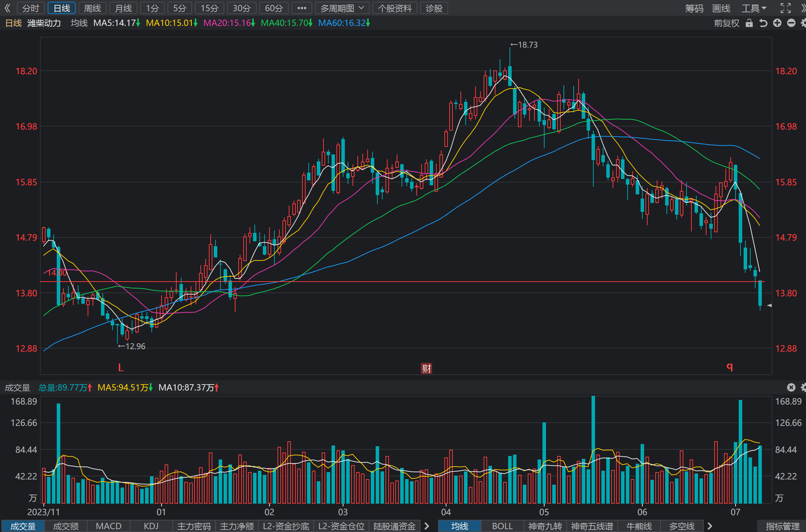806x532 pixels.
Task: Zoom out the chart with minus icon
Action: [x=791, y=23]
